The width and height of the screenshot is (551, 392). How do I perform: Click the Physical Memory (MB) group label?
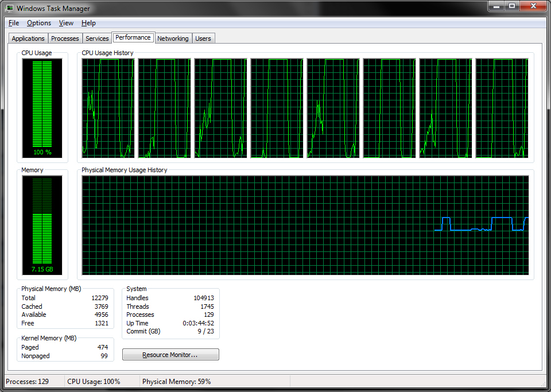click(x=51, y=289)
